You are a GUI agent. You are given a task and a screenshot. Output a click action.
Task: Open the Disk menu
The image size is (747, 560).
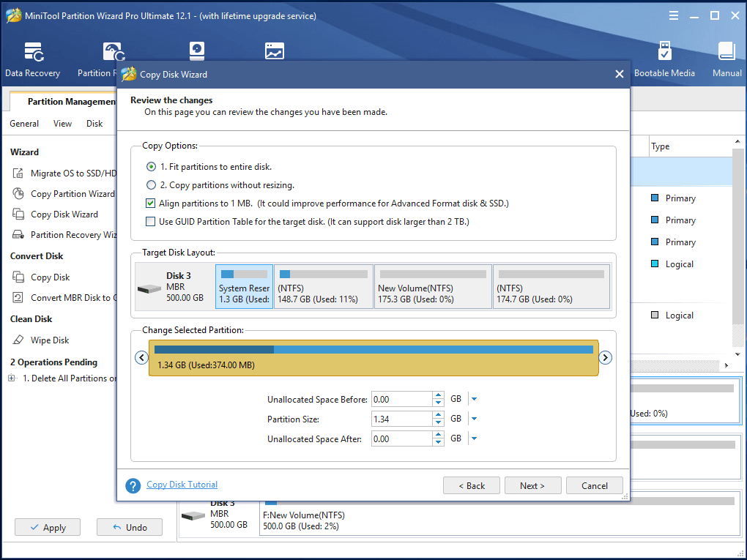94,124
